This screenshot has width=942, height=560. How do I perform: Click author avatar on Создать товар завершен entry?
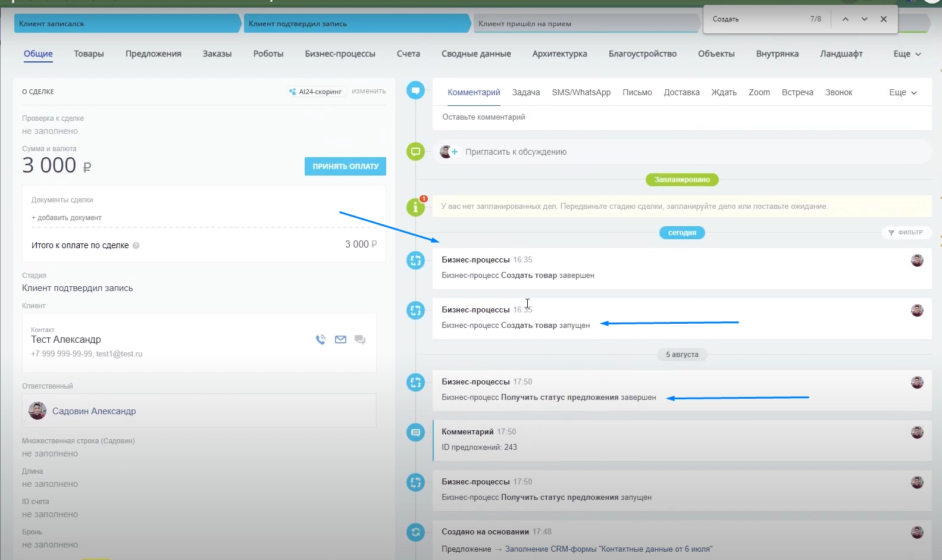(x=917, y=260)
